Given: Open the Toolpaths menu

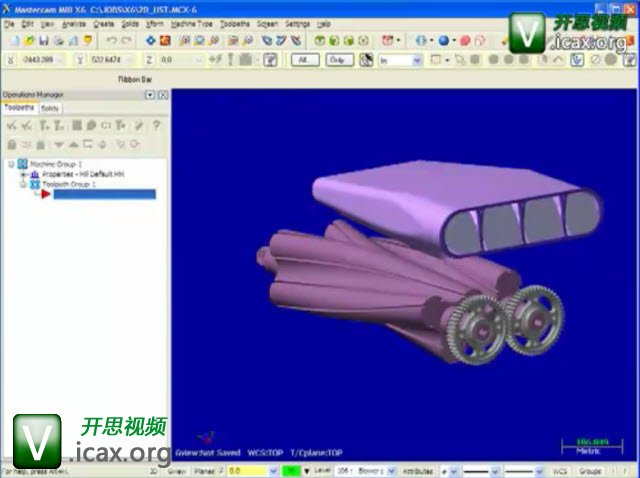Looking at the screenshot, I should point(235,24).
